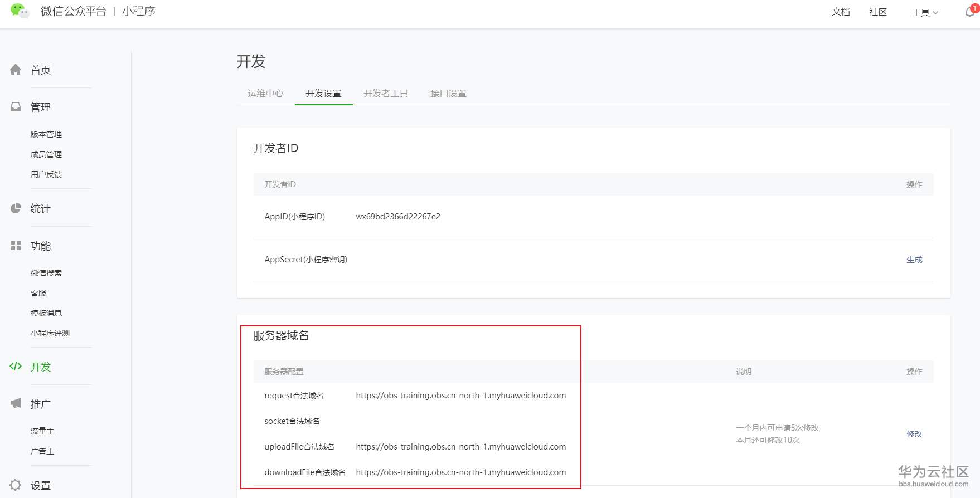Image resolution: width=980 pixels, height=498 pixels.
Task: Click the gear icon beside 设置
Action: tap(16, 485)
